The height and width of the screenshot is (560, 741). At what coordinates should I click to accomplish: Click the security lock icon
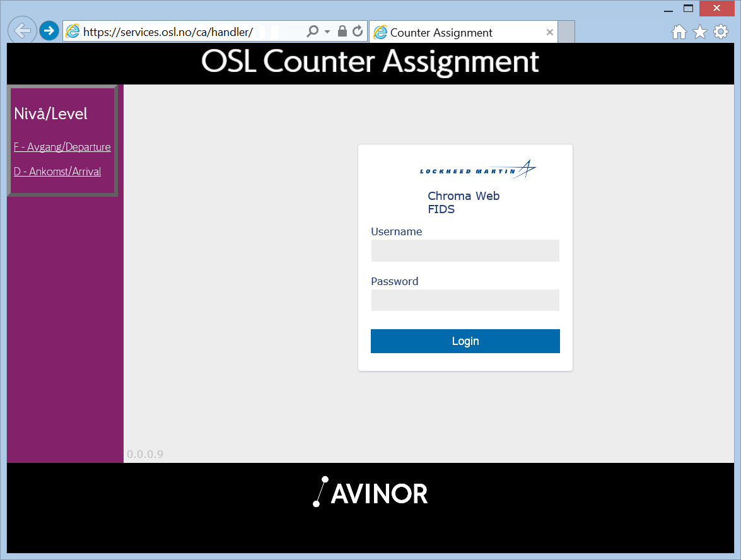pyautogui.click(x=342, y=31)
